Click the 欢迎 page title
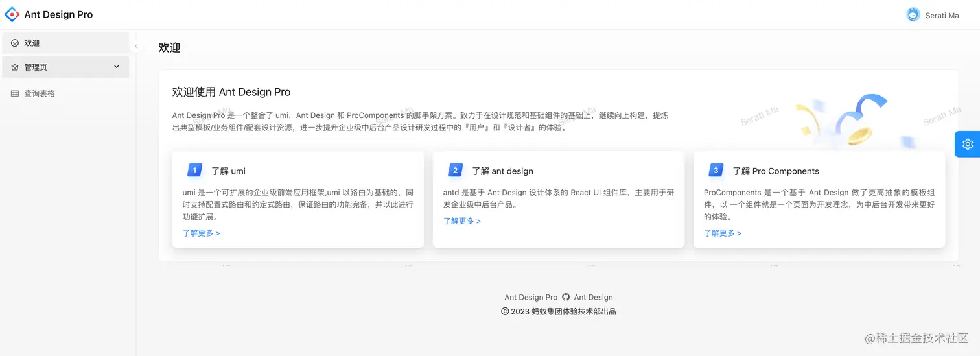 coord(169,47)
